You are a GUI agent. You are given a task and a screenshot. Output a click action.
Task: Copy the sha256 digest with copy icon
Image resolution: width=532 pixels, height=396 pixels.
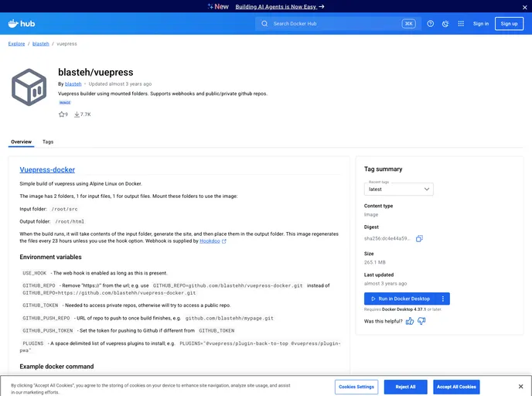pyautogui.click(x=419, y=238)
